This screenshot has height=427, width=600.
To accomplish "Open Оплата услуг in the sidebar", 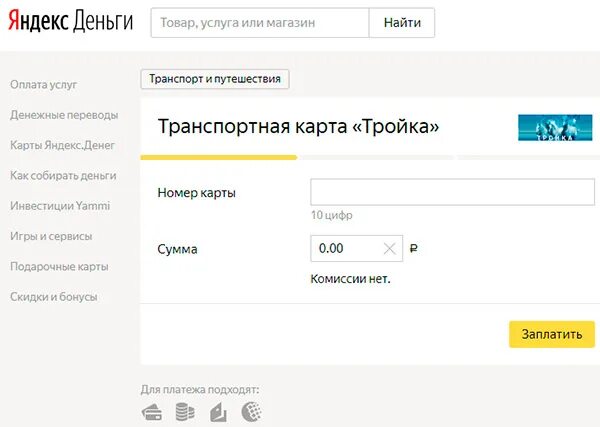I will tap(44, 85).
